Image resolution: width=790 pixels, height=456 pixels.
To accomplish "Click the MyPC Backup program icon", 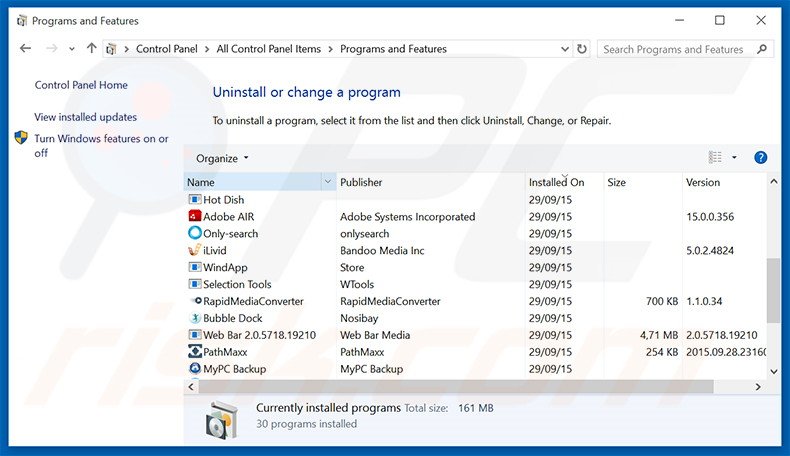I will pyautogui.click(x=194, y=368).
